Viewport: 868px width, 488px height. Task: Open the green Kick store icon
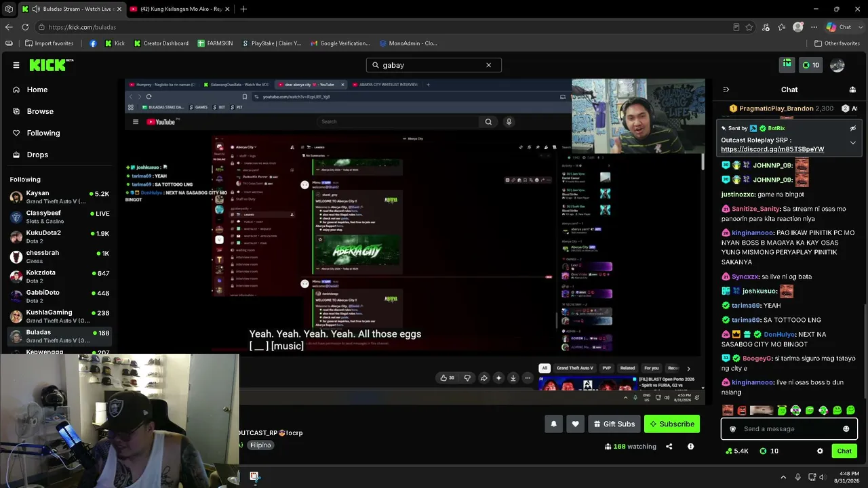pos(787,64)
